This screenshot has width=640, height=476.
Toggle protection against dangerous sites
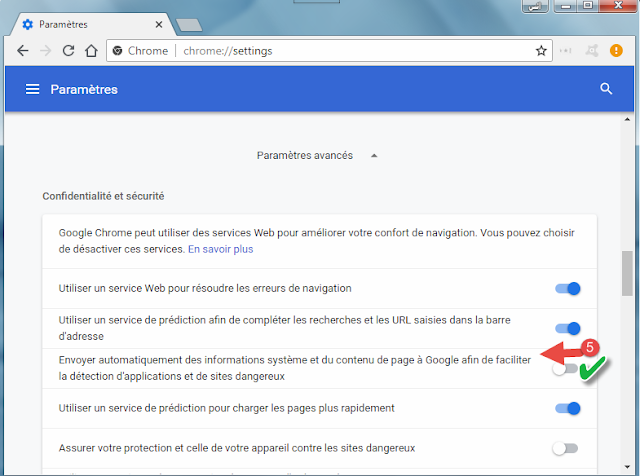coord(565,448)
